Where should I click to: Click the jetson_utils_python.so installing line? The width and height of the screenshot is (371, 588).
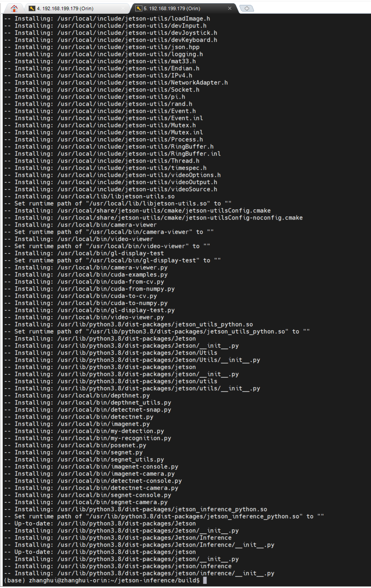(133, 324)
